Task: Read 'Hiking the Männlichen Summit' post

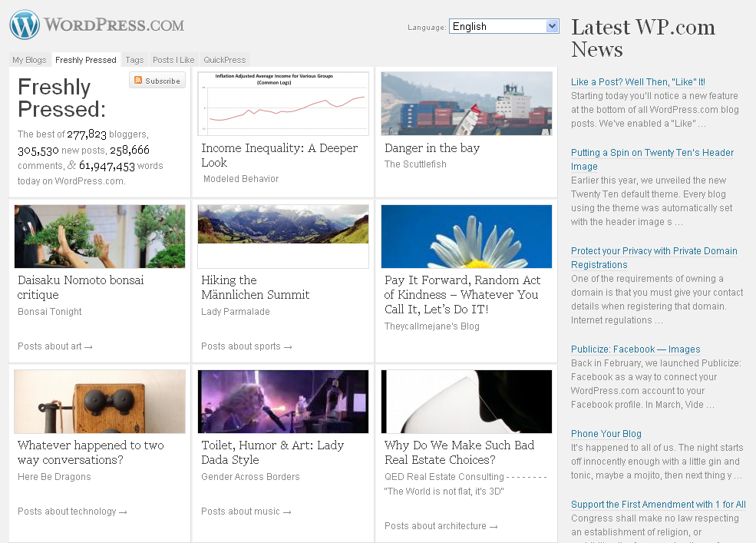Action: coord(255,287)
